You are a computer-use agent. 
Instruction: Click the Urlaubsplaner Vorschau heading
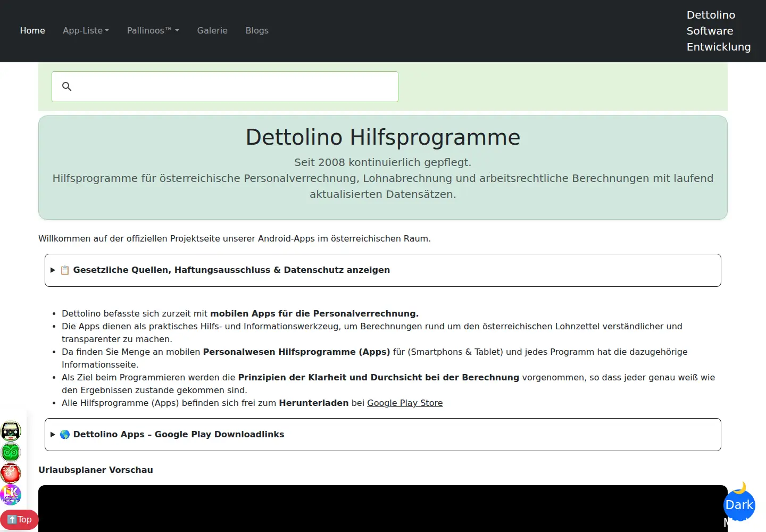96,470
